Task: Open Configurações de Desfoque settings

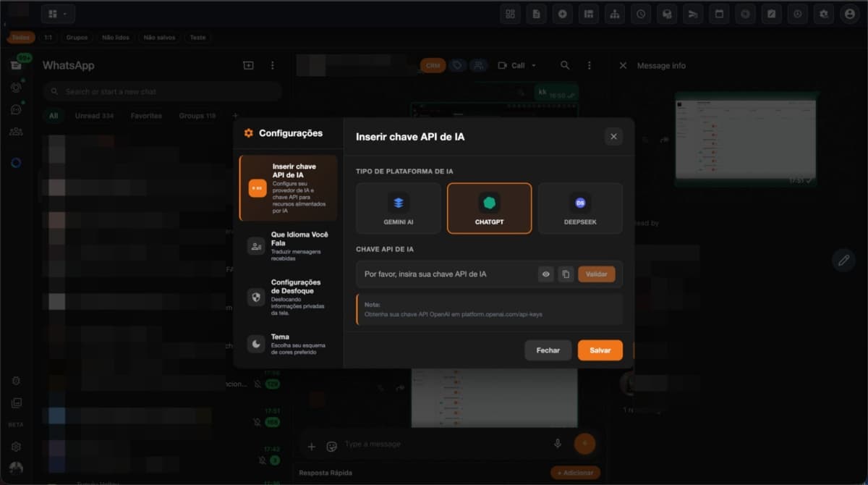Action: click(288, 297)
